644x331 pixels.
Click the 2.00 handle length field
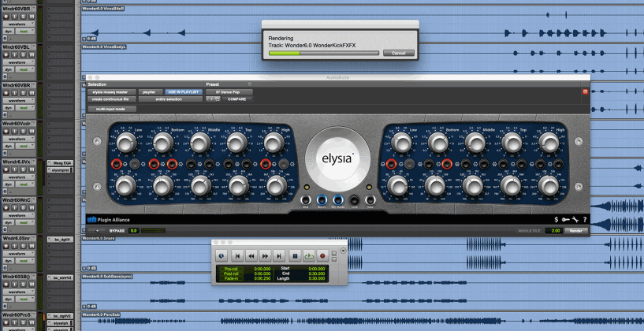555,231
